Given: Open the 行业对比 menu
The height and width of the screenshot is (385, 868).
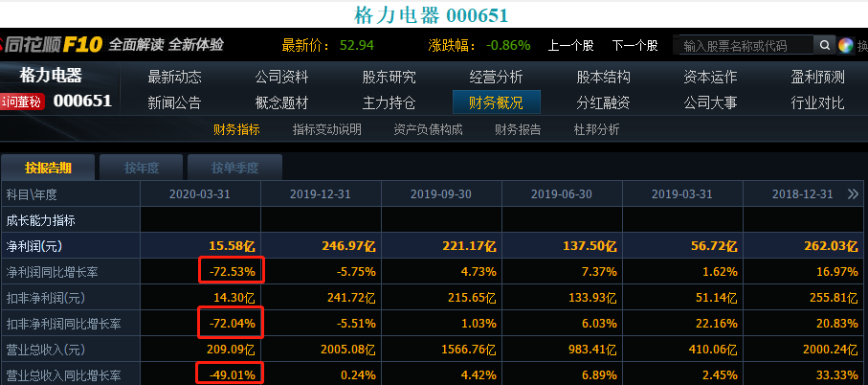Looking at the screenshot, I should tap(817, 102).
